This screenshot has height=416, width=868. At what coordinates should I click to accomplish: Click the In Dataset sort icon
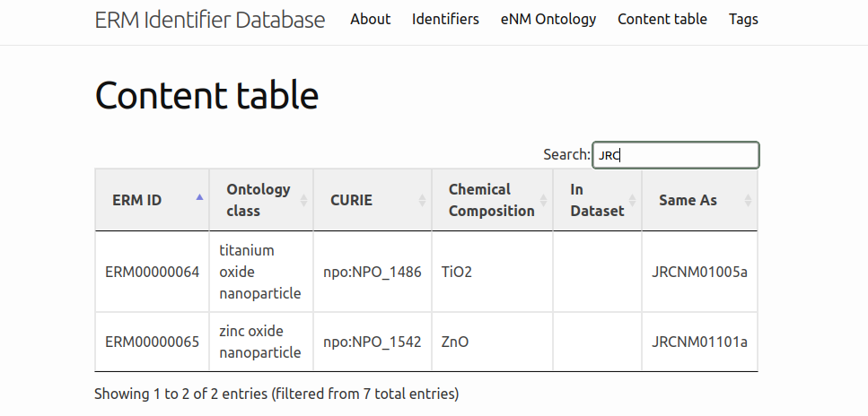[632, 200]
